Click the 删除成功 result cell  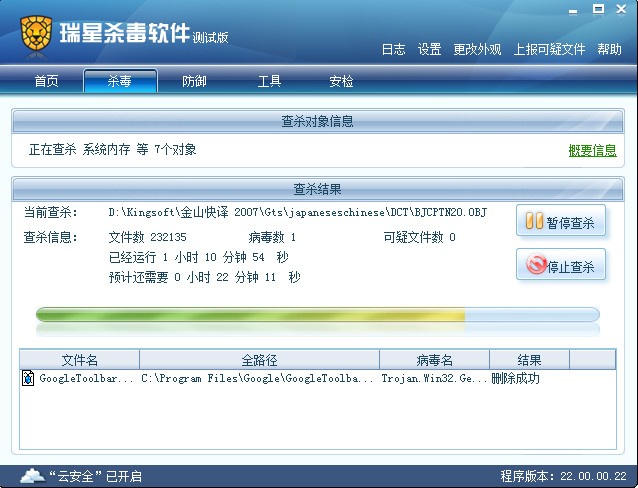(x=516, y=378)
